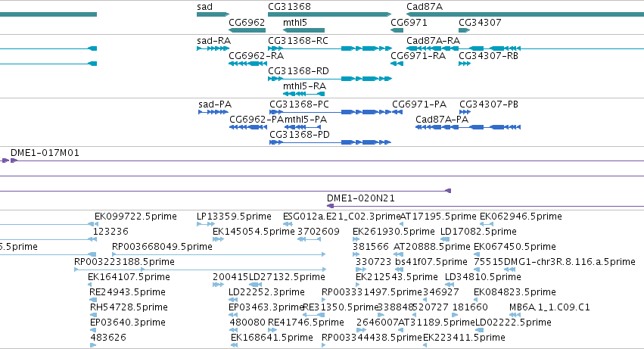644x349 pixels.
Task: Select transcript CG34307-RB
Action: tap(488, 55)
